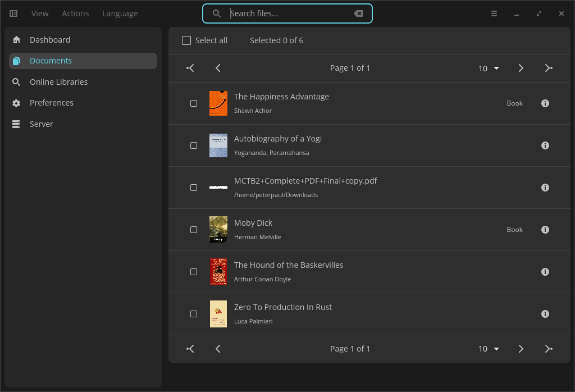
Task: Show info for The Happiness Advantage
Action: pyautogui.click(x=545, y=103)
